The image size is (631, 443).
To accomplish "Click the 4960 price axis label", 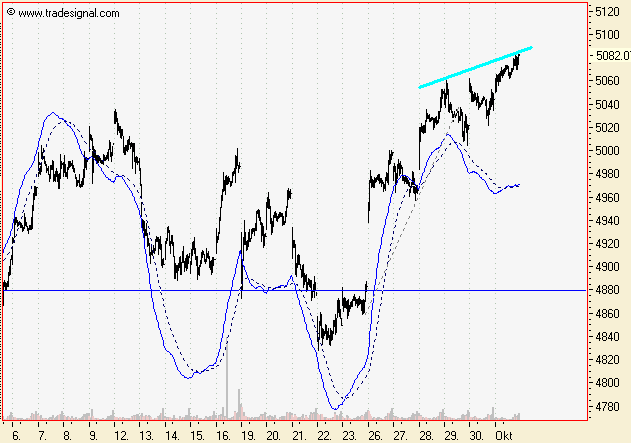I will pos(608,198).
